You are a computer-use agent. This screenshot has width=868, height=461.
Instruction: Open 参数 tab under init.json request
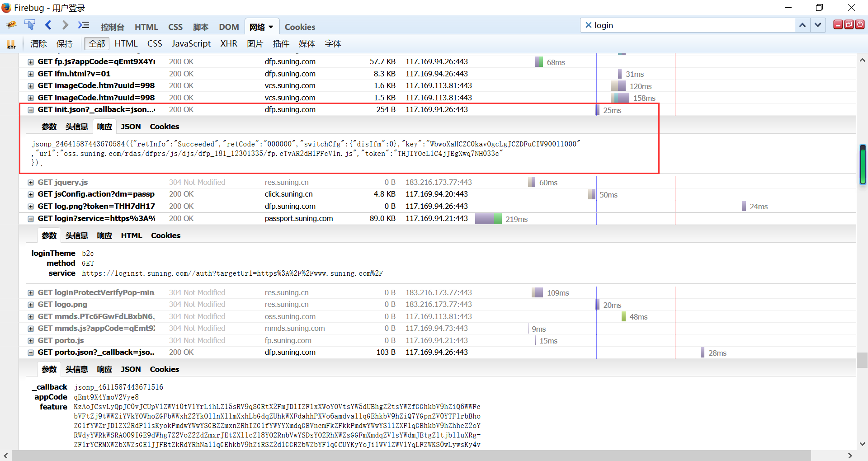pos(49,127)
